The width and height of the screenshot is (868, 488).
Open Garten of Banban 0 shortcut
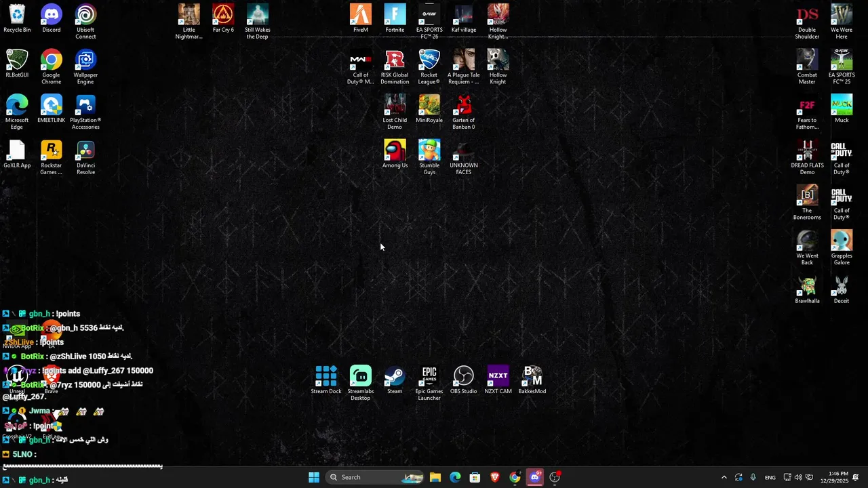tap(464, 112)
